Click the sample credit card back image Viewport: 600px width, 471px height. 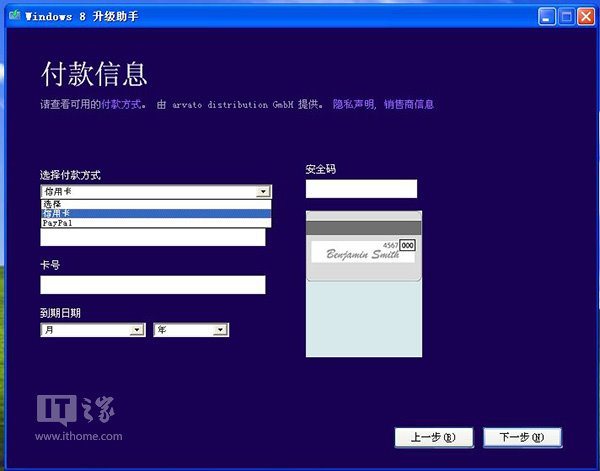click(364, 282)
